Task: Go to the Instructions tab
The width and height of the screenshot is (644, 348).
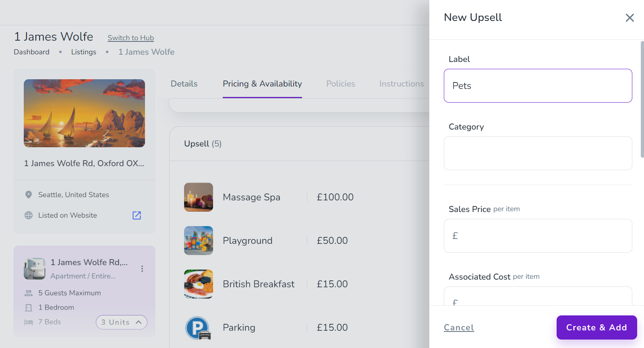Action: 401,84
